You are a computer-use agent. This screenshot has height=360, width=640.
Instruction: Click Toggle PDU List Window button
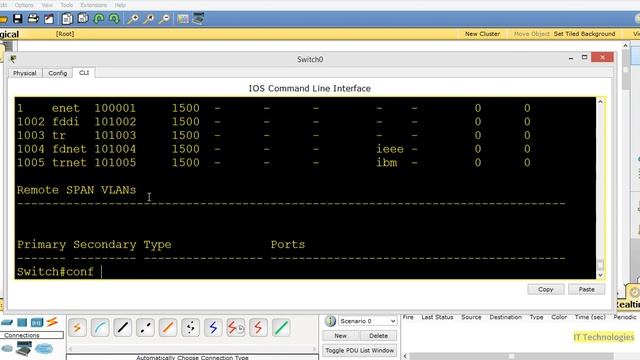360,350
